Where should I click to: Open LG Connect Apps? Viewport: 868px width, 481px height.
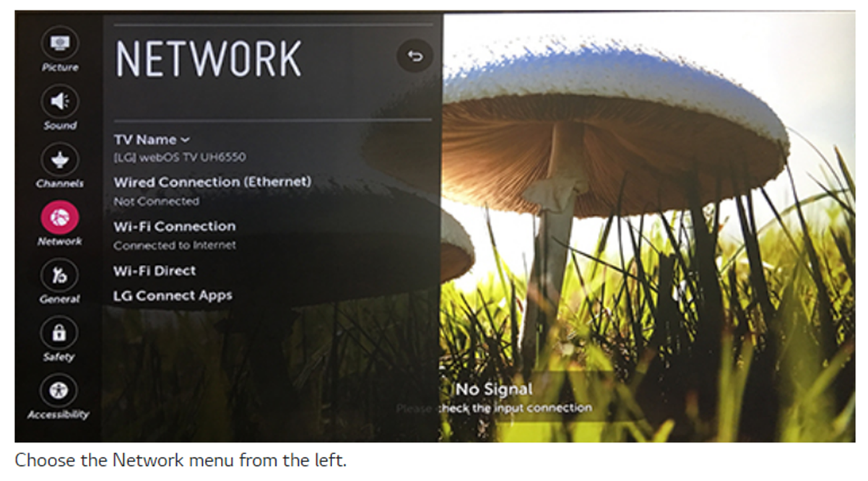point(173,296)
